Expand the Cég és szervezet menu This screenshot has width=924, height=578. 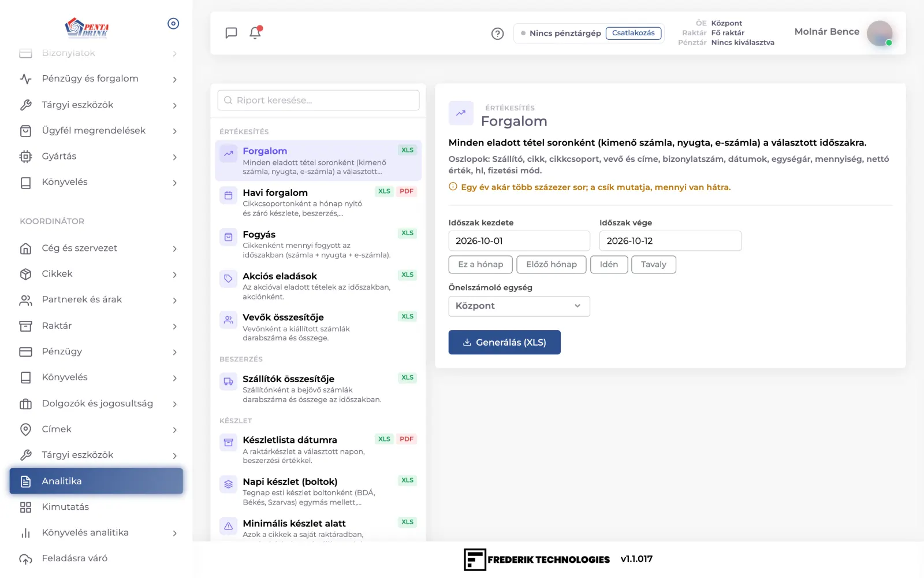[x=96, y=249]
